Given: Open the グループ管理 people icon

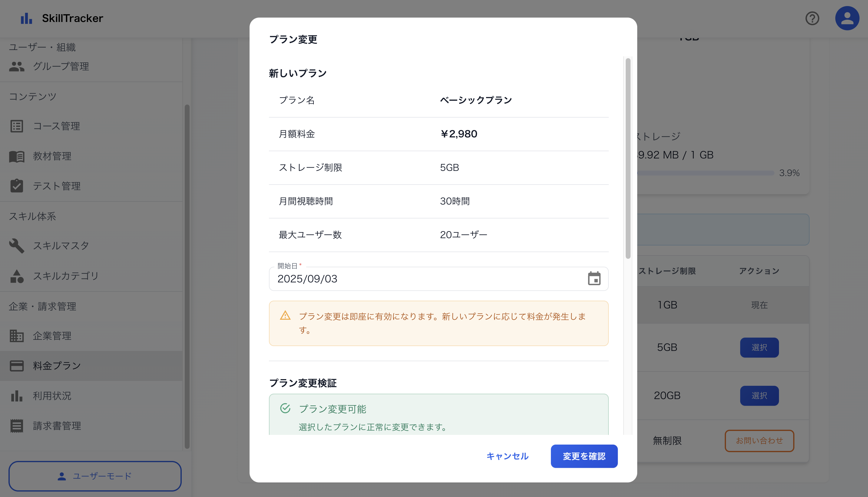Looking at the screenshot, I should point(17,67).
